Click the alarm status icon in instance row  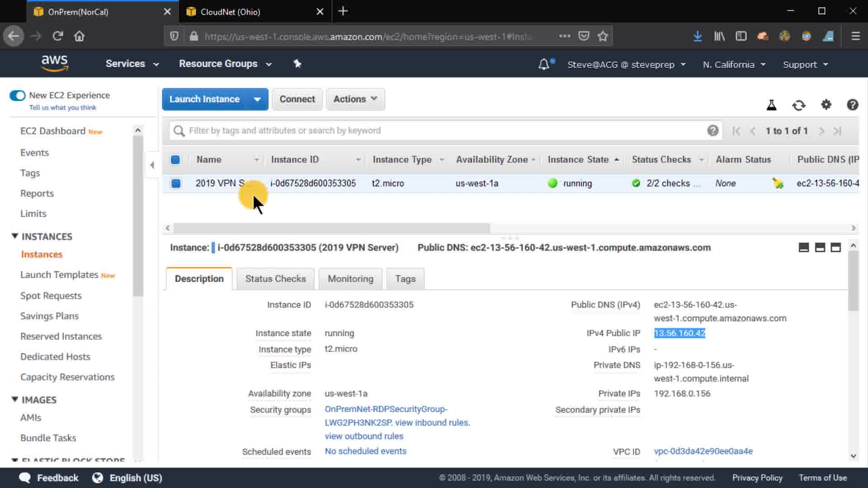click(778, 183)
